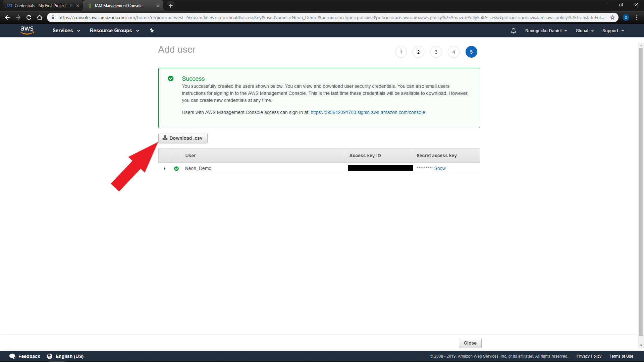The width and height of the screenshot is (644, 362).
Task: Open the Resource Groups dropdown
Action: (x=114, y=31)
